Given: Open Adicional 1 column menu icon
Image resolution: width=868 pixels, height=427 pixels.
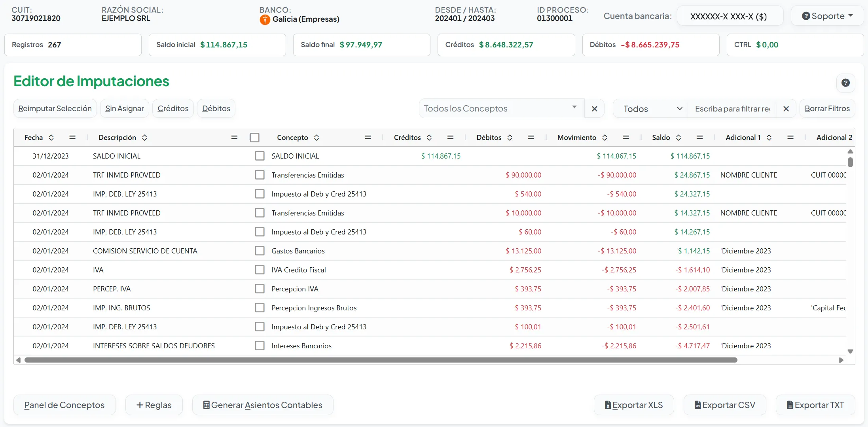Looking at the screenshot, I should coord(790,137).
